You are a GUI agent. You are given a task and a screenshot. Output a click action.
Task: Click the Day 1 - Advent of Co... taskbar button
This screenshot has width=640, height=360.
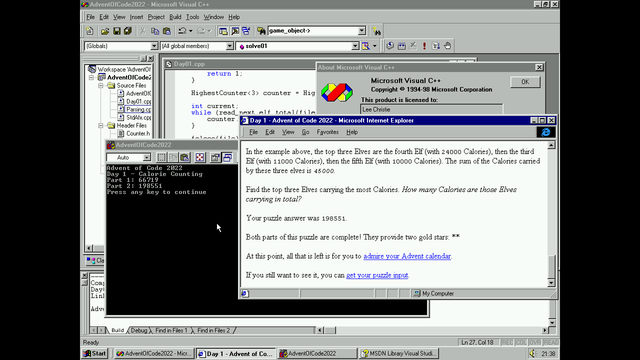[x=236, y=353]
